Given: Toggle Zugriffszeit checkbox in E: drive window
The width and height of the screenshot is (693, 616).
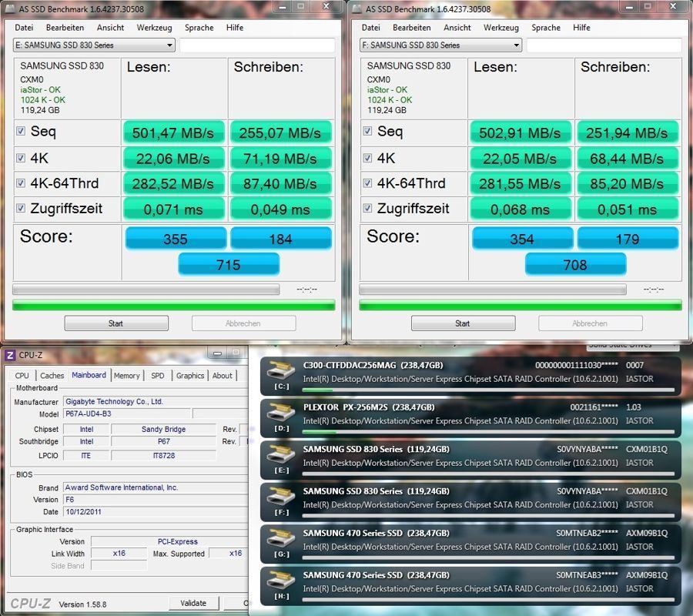Looking at the screenshot, I should [x=20, y=208].
